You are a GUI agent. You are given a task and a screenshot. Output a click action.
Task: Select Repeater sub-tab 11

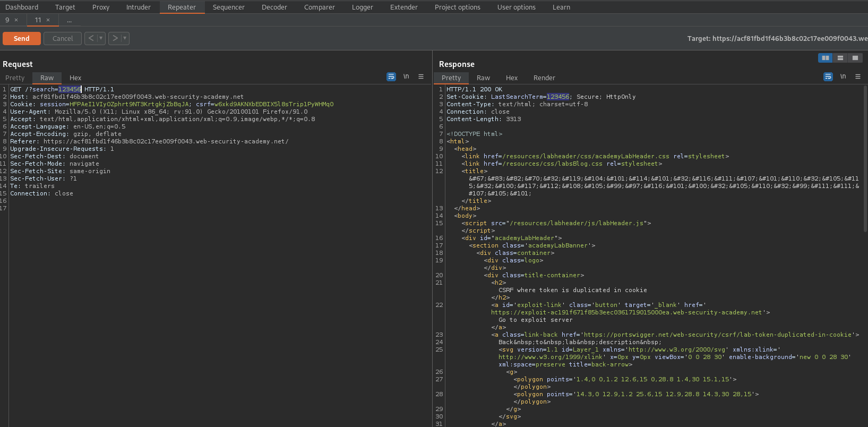click(x=38, y=20)
